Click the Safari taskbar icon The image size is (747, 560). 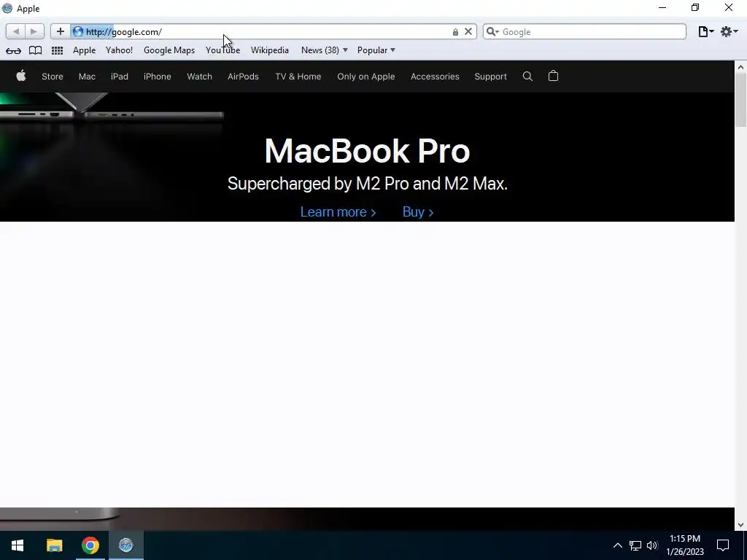coord(125,545)
